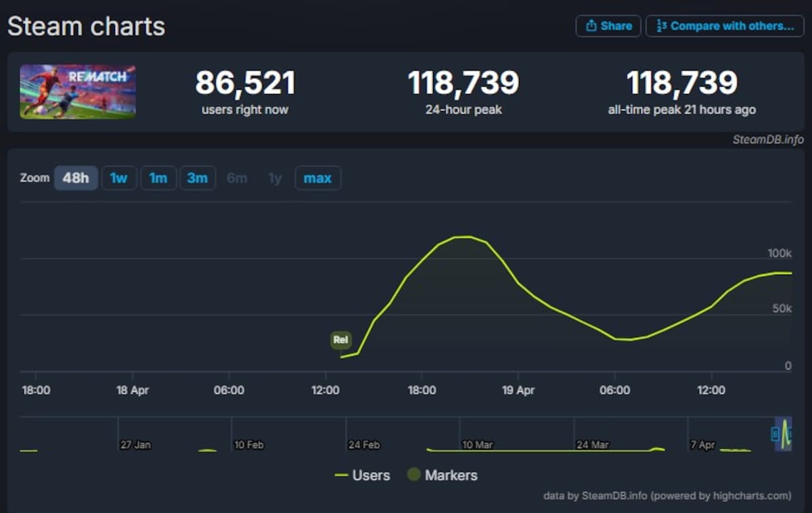Select the 48h zoom range
Screen dimensions: 812x513
[76, 178]
